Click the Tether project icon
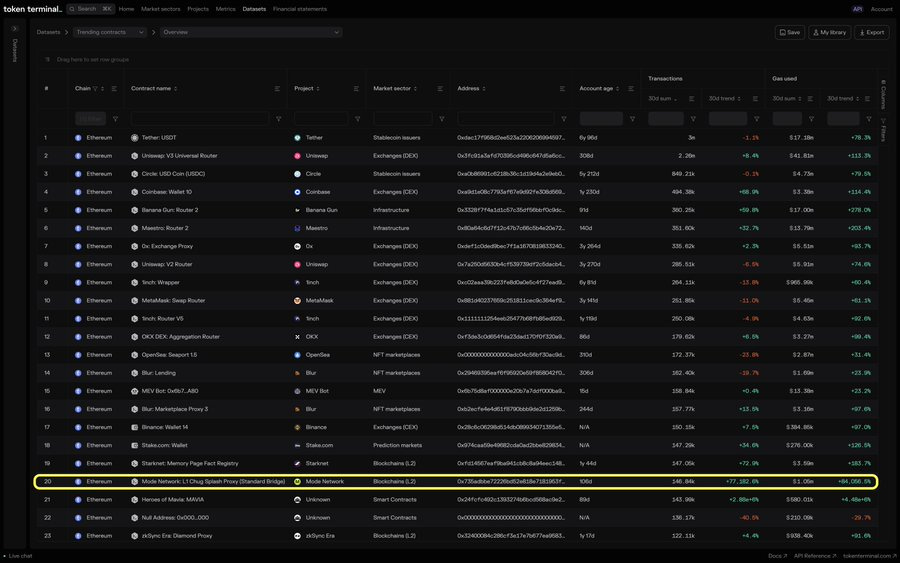This screenshot has height=563, width=900. (x=297, y=138)
